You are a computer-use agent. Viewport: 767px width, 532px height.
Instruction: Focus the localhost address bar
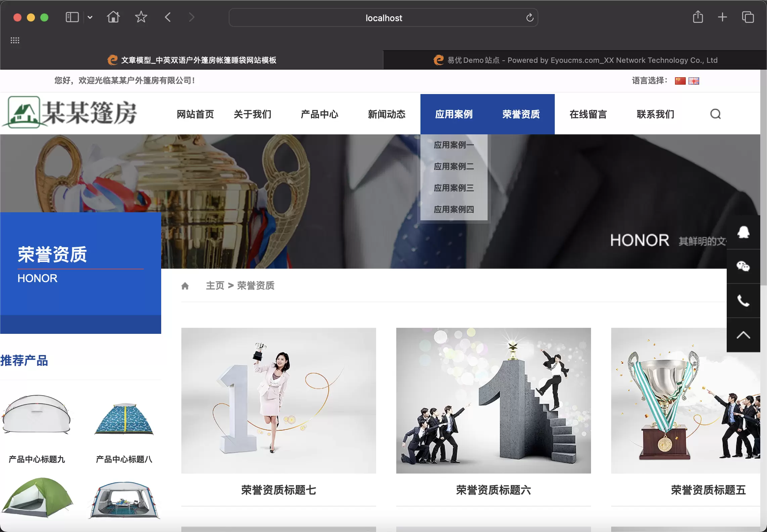coord(383,18)
